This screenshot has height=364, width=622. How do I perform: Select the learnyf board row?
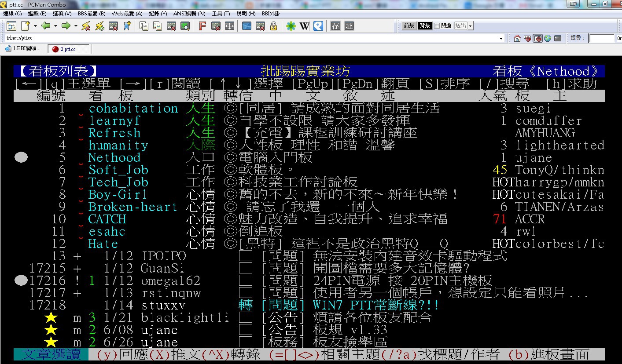[x=309, y=120]
